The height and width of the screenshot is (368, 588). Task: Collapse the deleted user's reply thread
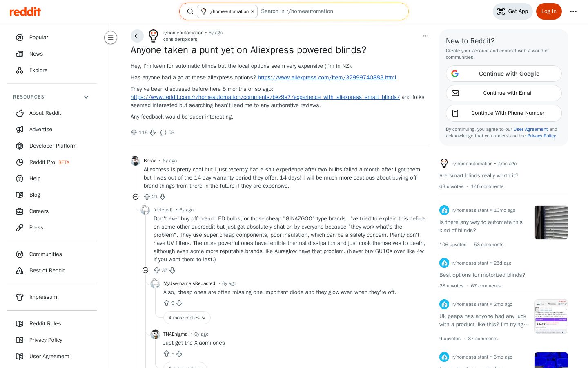(145, 270)
